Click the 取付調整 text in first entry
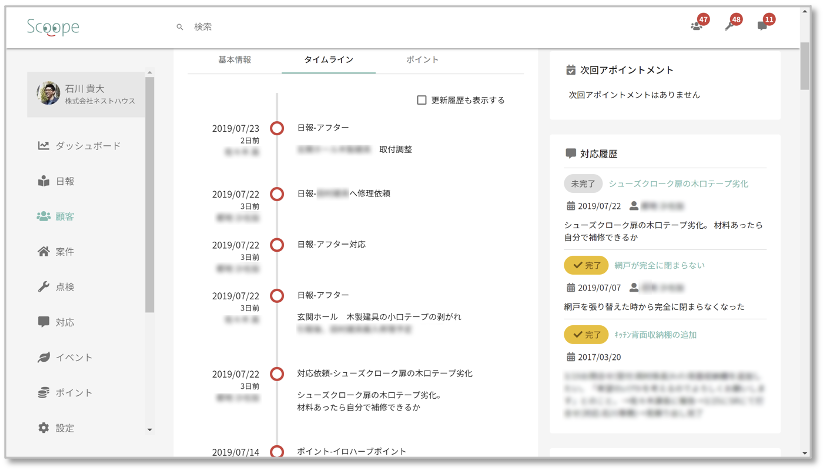The height and width of the screenshot is (472, 824). [396, 150]
